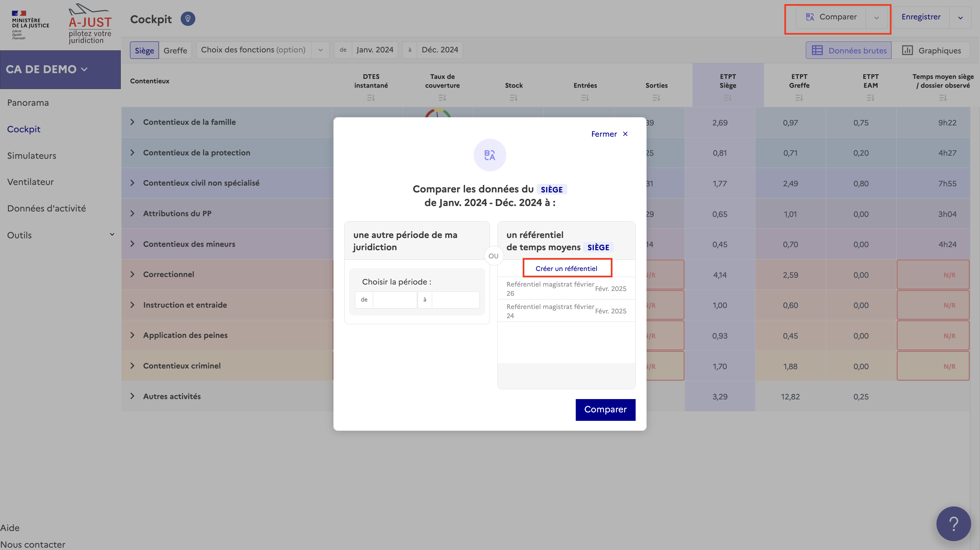Click the X icon next to Fermer
The image size is (980, 550).
[x=625, y=134]
